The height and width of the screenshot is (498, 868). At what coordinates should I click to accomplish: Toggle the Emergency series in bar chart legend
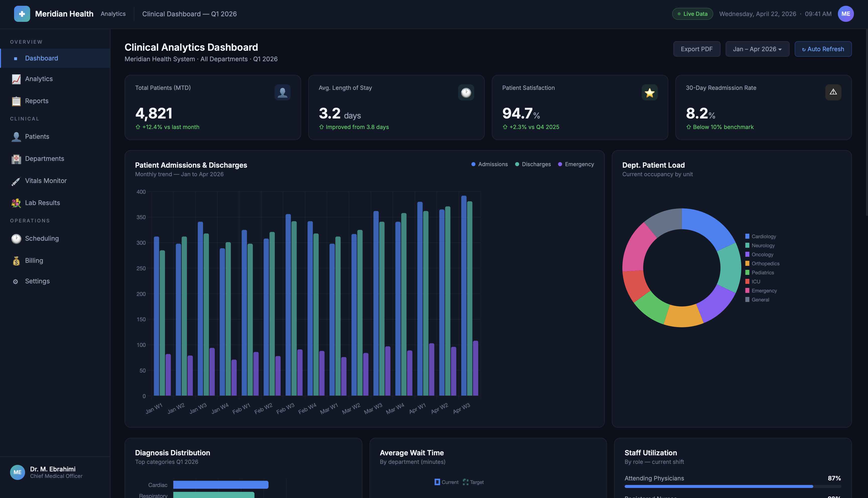pyautogui.click(x=576, y=164)
